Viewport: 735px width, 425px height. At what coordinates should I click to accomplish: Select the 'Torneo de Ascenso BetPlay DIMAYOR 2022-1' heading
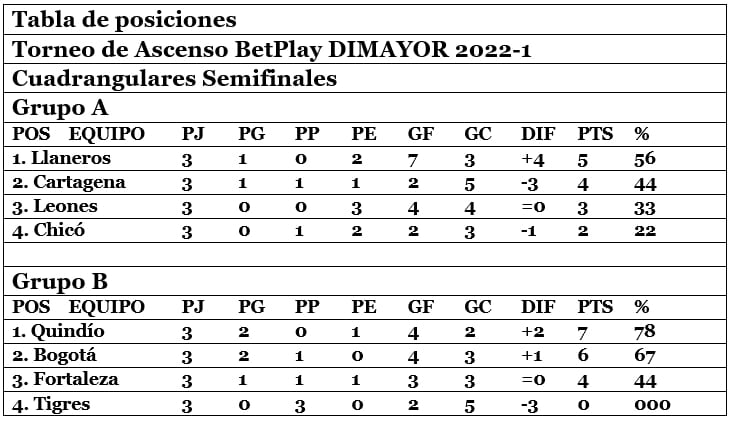(x=271, y=50)
